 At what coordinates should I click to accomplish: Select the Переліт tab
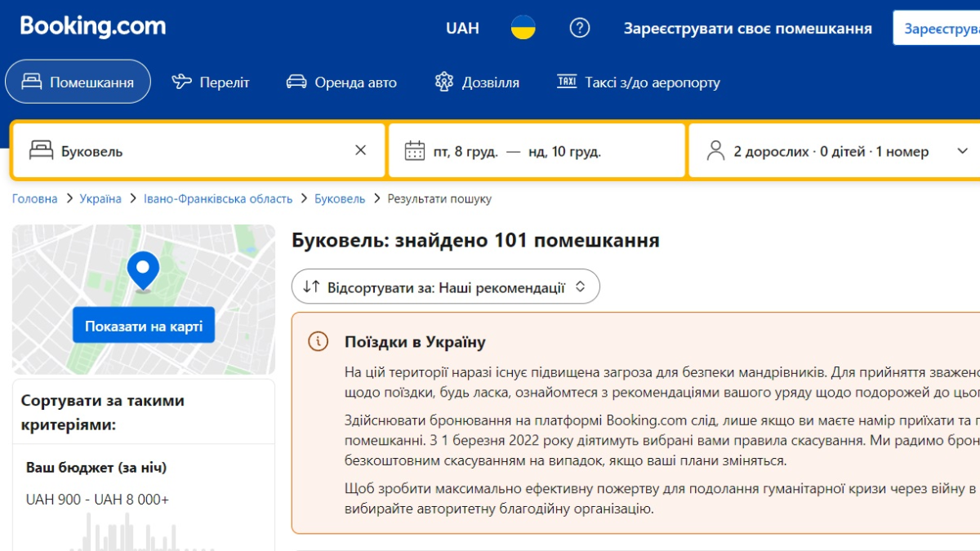coord(211,82)
